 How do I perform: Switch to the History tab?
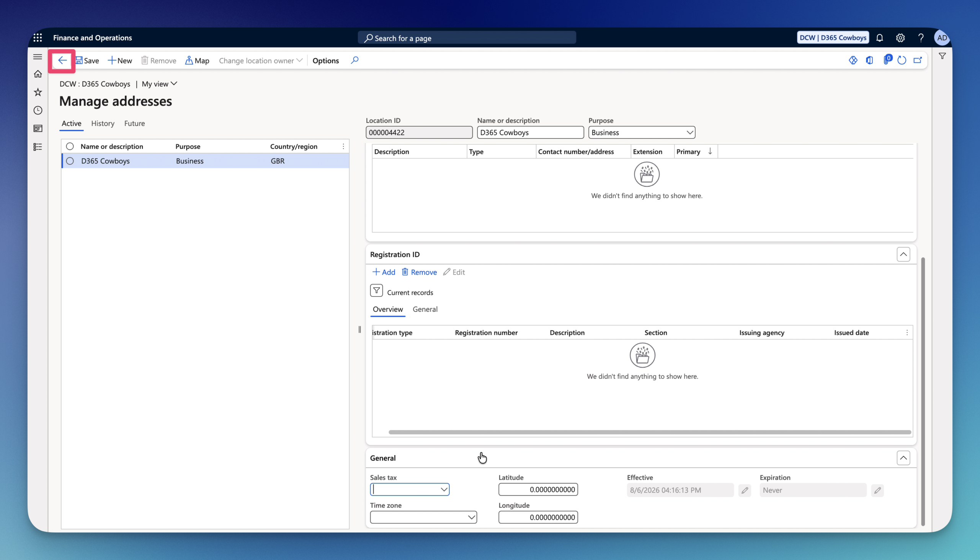click(x=103, y=124)
